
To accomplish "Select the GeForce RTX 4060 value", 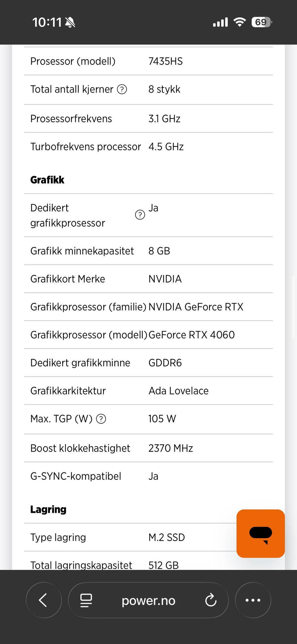I will [192, 335].
